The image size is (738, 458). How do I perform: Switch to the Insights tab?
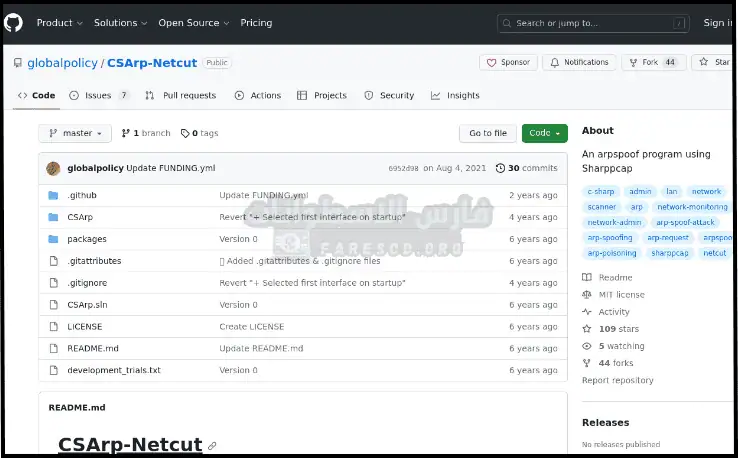[x=455, y=95]
